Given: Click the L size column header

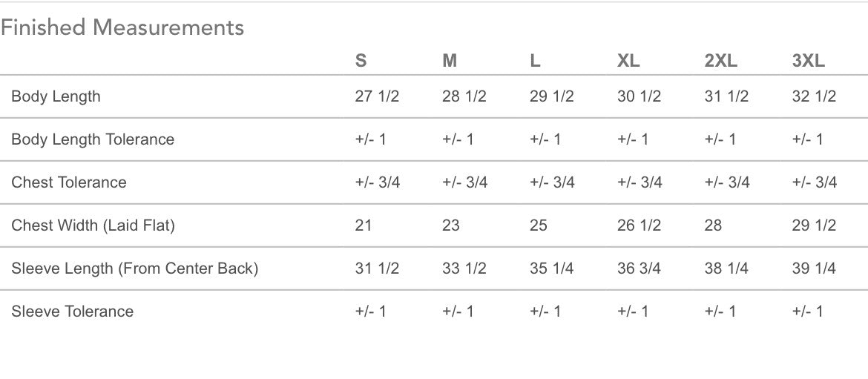Looking at the screenshot, I should (x=535, y=62).
